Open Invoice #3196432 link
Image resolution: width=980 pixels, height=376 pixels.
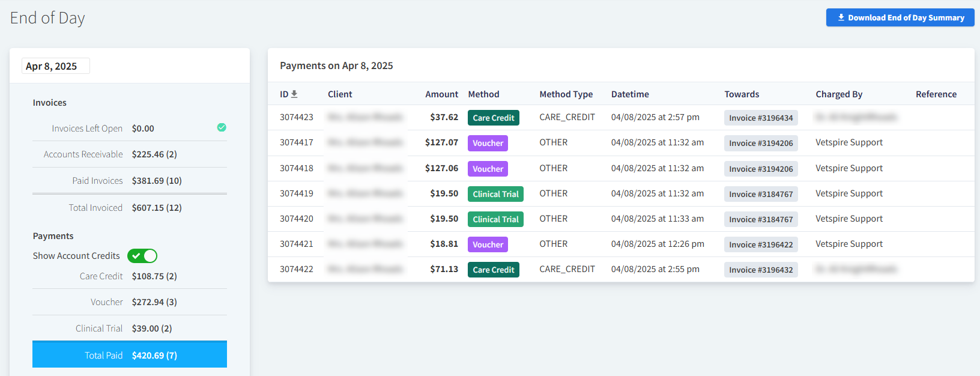point(760,270)
